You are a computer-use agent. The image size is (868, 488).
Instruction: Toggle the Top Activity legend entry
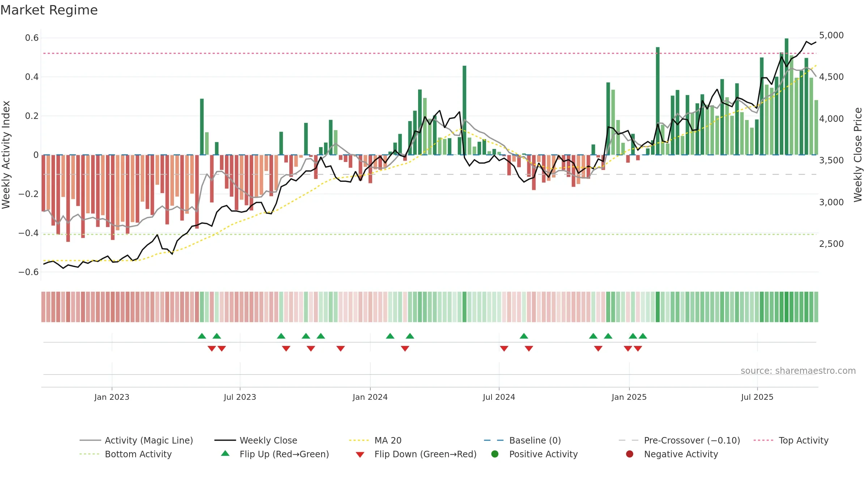[791, 440]
